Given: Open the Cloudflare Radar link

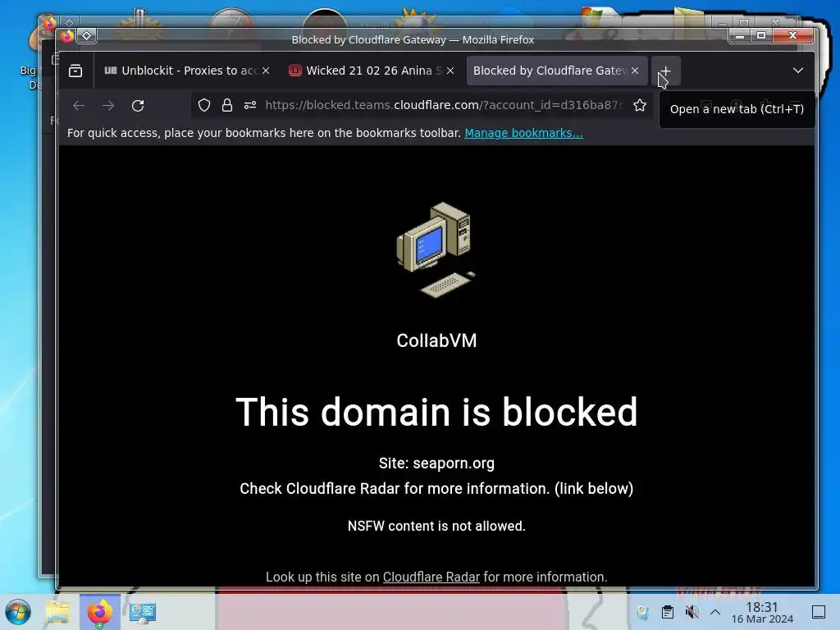Looking at the screenshot, I should 431,577.
